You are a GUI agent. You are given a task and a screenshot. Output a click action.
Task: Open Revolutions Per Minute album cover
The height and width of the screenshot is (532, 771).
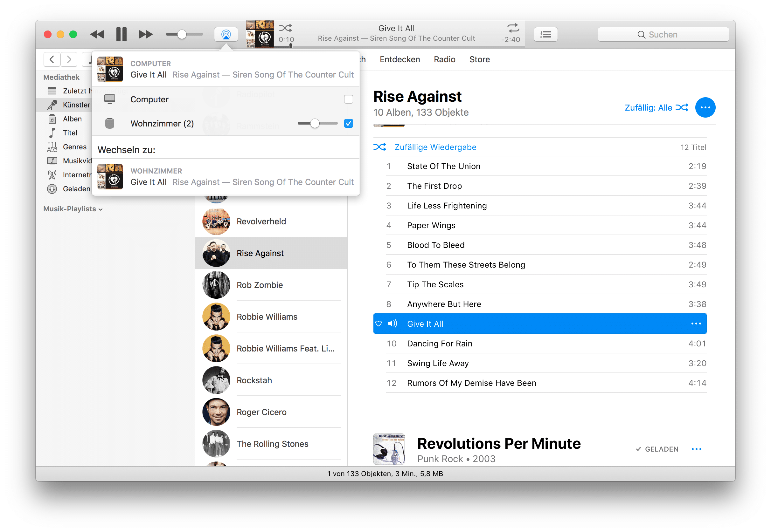coord(389,449)
